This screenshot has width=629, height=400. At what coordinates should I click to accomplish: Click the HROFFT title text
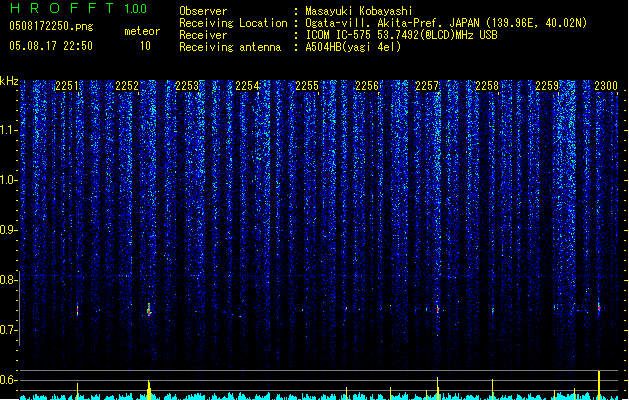point(62,8)
